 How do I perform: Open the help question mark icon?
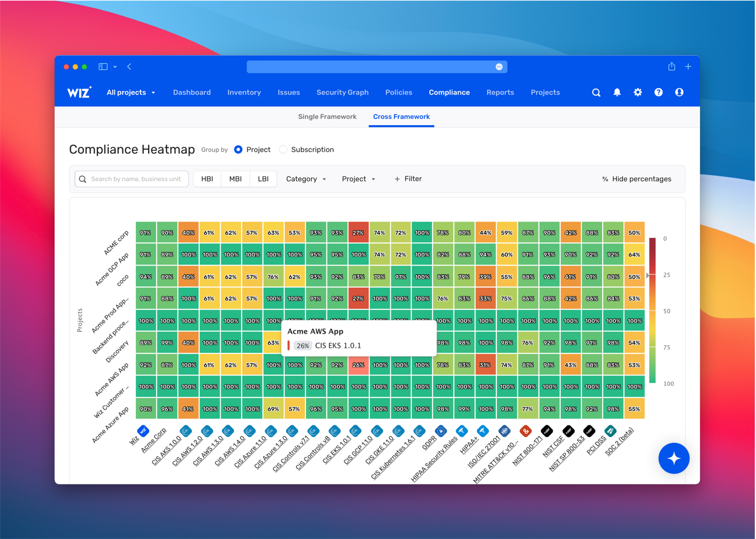point(658,92)
